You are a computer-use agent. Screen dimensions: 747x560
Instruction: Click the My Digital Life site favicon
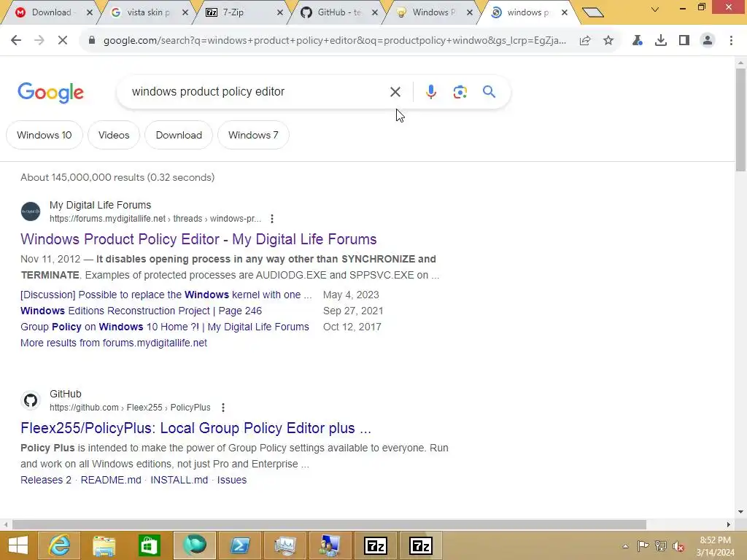pyautogui.click(x=31, y=211)
